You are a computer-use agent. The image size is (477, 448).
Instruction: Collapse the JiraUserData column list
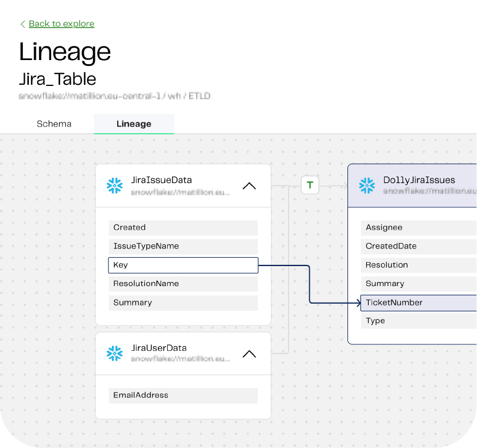click(x=249, y=353)
